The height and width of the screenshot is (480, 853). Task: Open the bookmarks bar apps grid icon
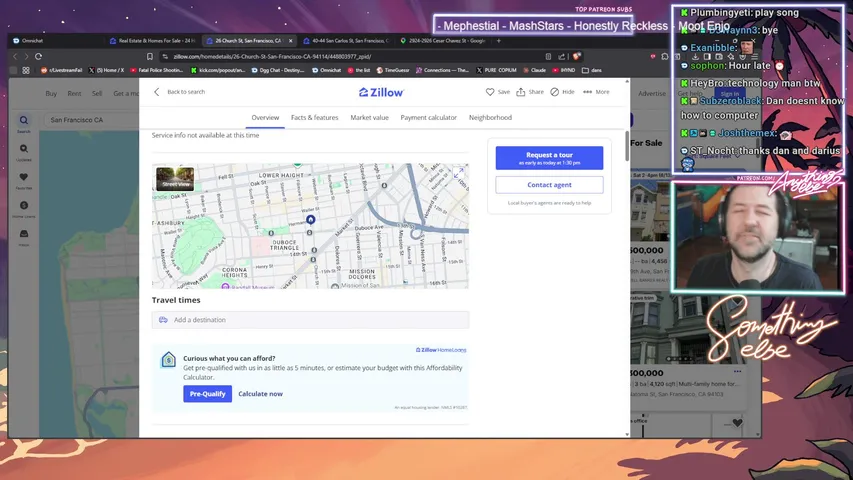click(26, 70)
